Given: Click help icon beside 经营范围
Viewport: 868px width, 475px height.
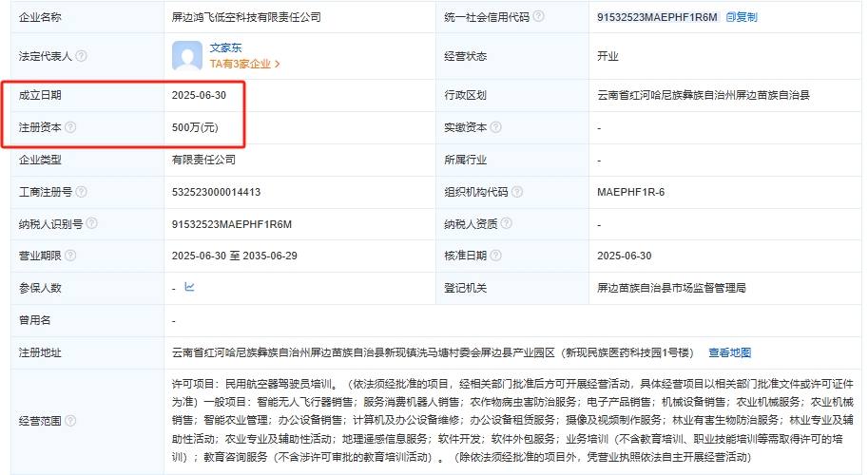Looking at the screenshot, I should click(70, 421).
